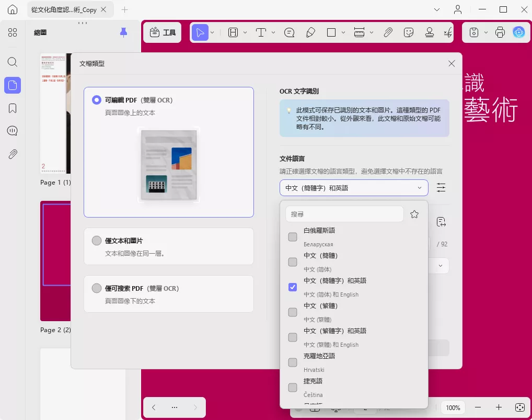Open the 工具 (Tools) menu button

pos(162,32)
